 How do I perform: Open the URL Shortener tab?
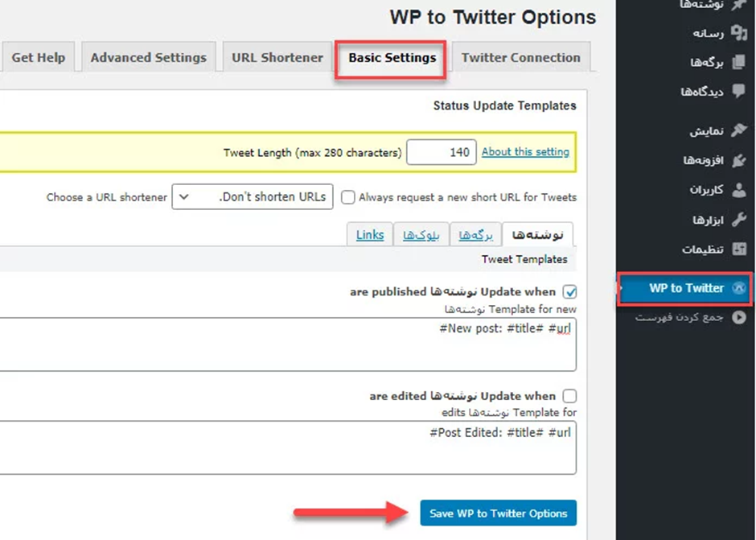tap(277, 57)
